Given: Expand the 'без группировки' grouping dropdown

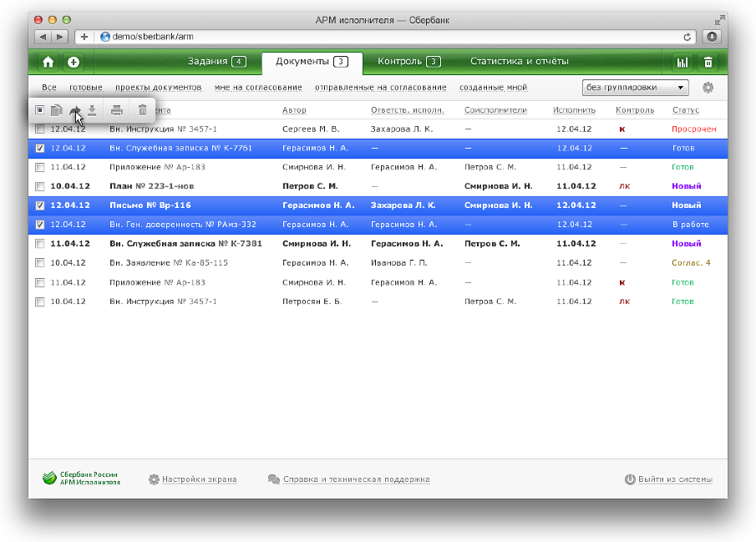Looking at the screenshot, I should [x=634, y=88].
